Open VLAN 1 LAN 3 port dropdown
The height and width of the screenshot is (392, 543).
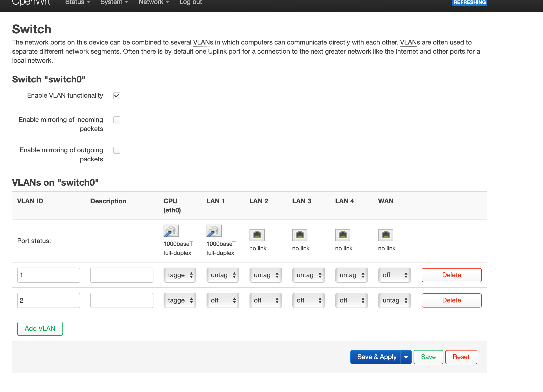[x=308, y=275]
